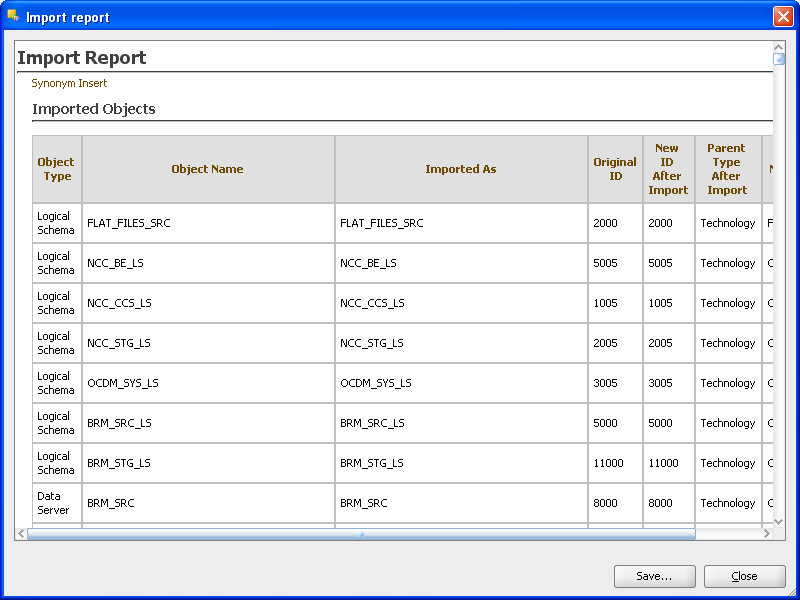Screen dimensions: 800x600
Task: Click the Save... button
Action: pos(654,576)
